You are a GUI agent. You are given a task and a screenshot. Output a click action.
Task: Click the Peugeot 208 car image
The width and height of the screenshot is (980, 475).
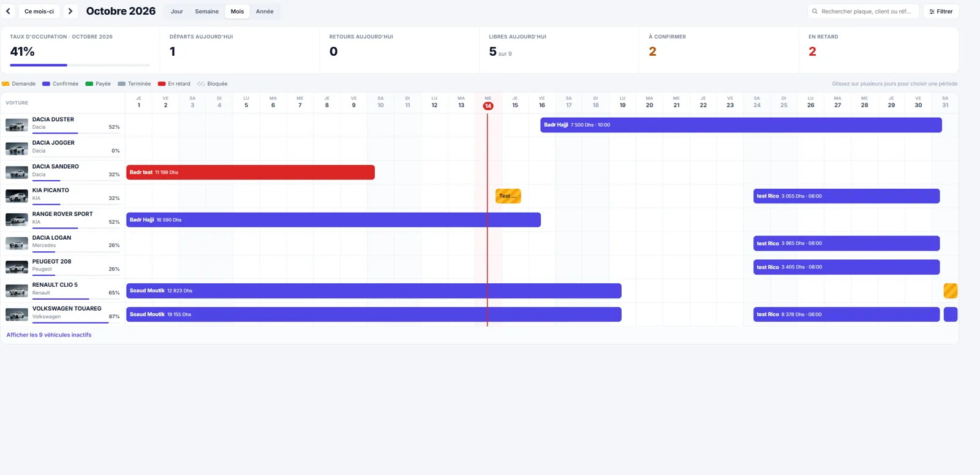point(17,267)
